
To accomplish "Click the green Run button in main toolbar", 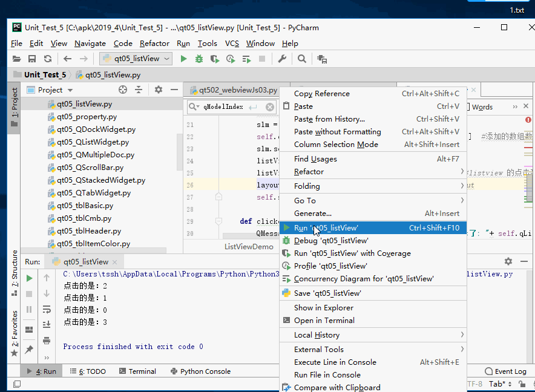I will pyautogui.click(x=183, y=59).
